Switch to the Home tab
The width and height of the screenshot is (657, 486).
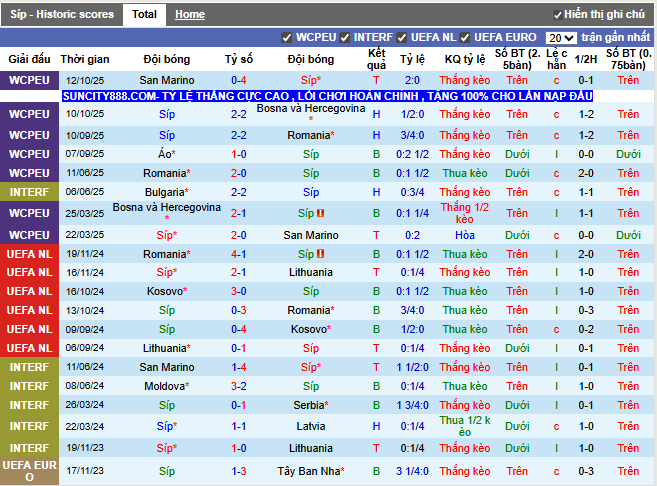coord(190,15)
